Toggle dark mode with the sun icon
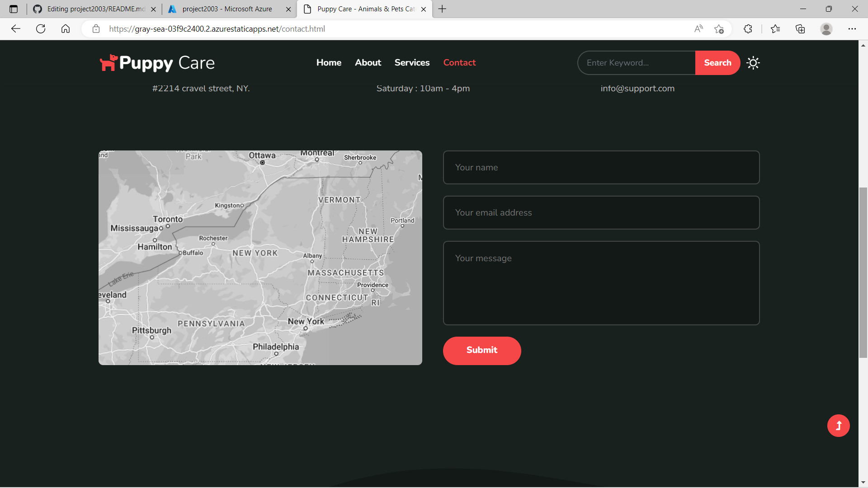868x488 pixels. [753, 62]
